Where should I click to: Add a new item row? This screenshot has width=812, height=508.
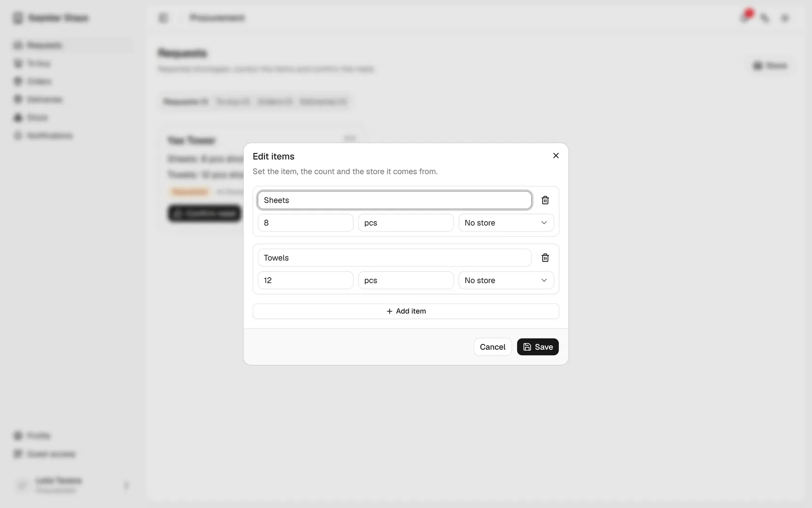(x=406, y=311)
